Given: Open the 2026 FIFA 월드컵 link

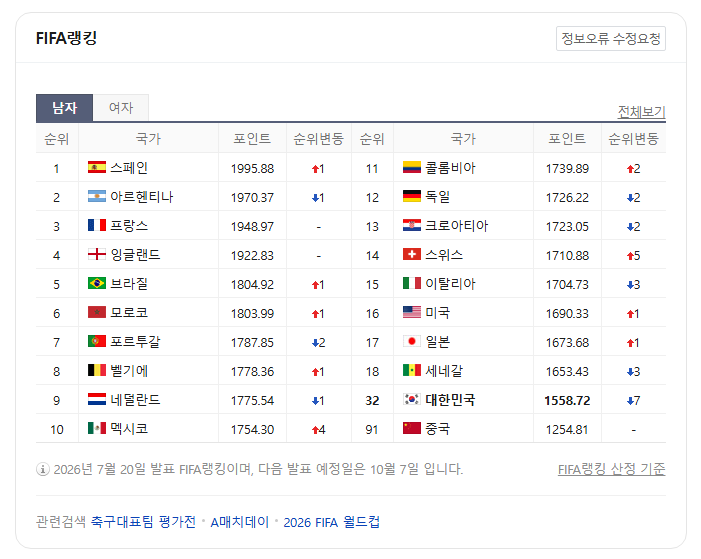Looking at the screenshot, I should pyautogui.click(x=332, y=522).
